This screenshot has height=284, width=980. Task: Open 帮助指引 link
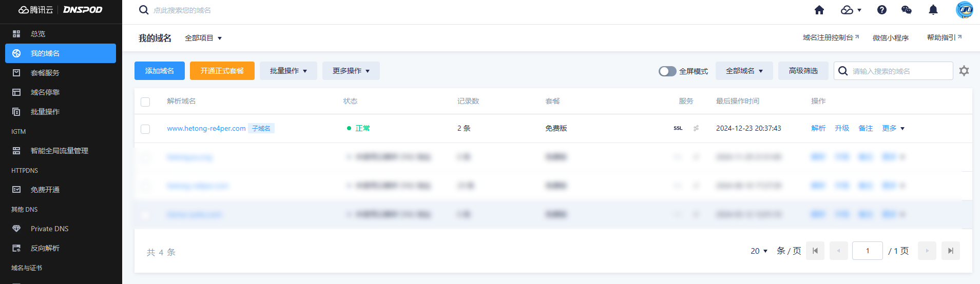[x=945, y=37]
